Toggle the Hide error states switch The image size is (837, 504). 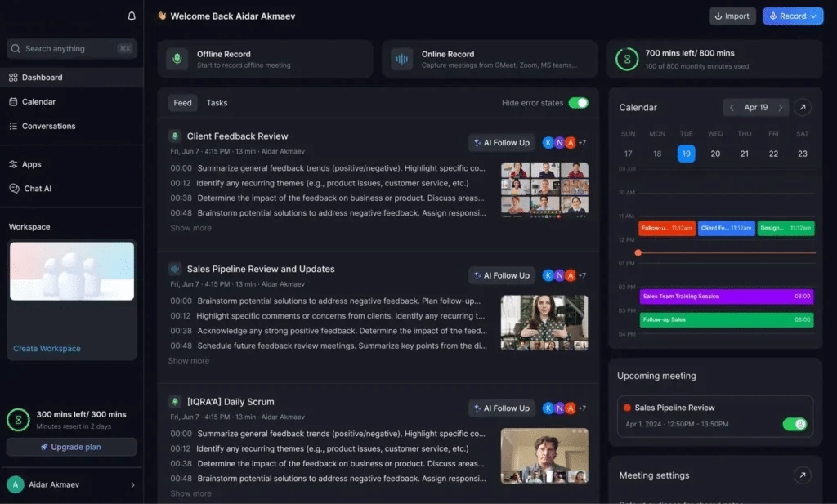pos(578,103)
